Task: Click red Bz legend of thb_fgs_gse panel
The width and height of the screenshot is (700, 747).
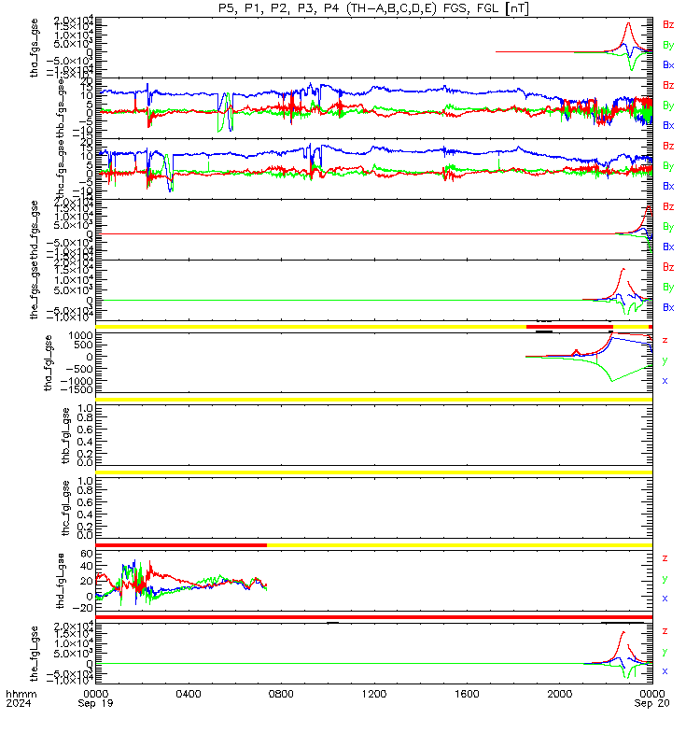Action: pyautogui.click(x=668, y=85)
